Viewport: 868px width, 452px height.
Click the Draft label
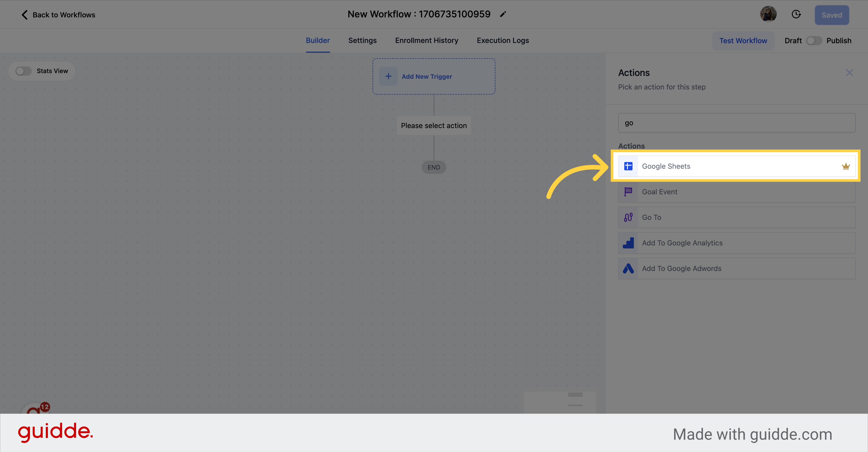pos(793,41)
